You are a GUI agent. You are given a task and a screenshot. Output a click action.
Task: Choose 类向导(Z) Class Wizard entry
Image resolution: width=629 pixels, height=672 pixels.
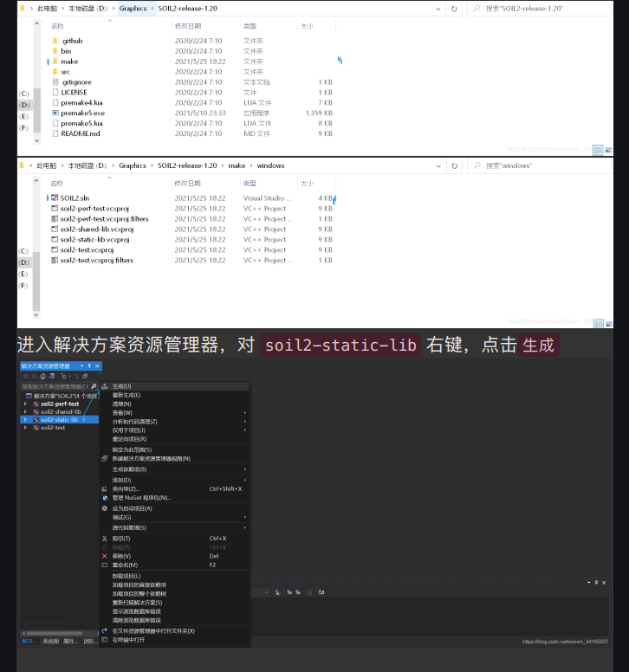tap(174, 488)
